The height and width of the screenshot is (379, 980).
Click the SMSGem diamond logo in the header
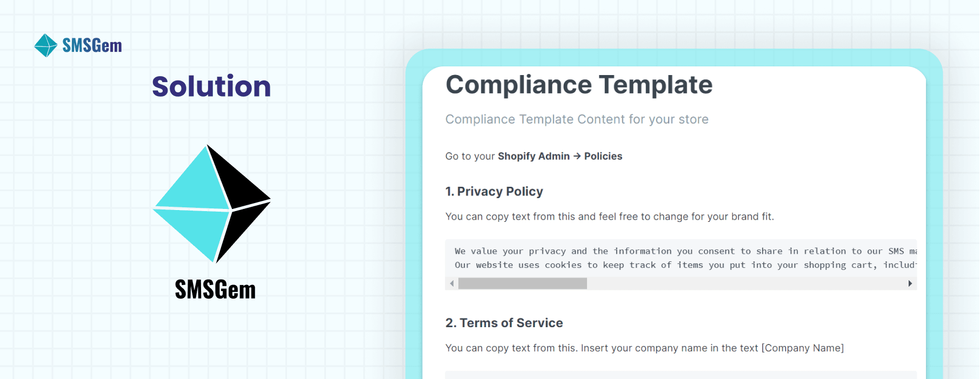point(45,45)
